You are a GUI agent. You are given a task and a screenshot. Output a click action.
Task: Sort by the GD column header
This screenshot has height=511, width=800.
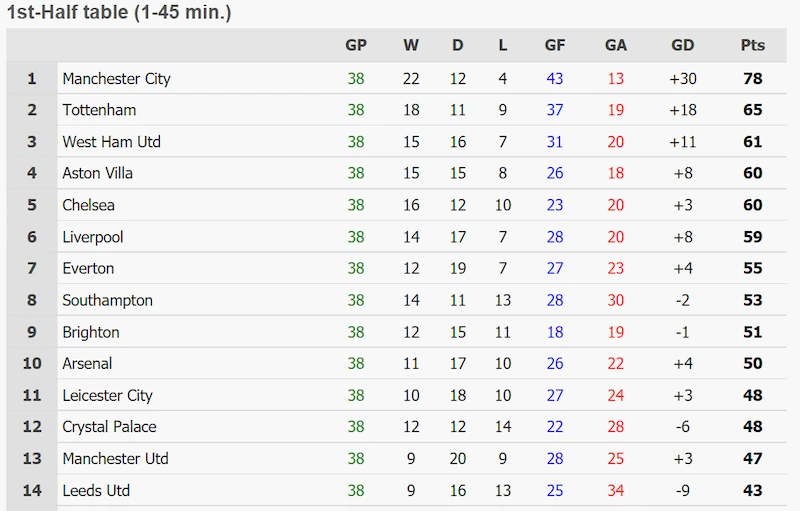click(x=683, y=45)
